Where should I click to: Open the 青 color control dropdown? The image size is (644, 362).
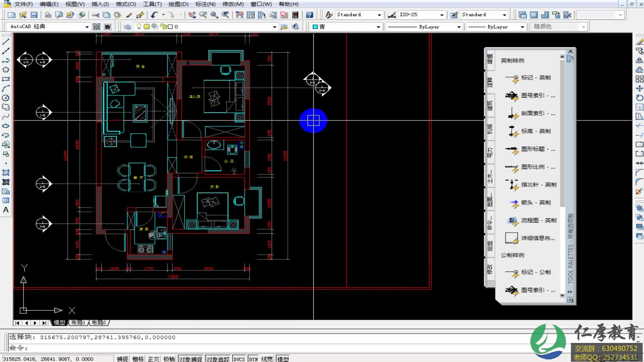tap(378, 27)
